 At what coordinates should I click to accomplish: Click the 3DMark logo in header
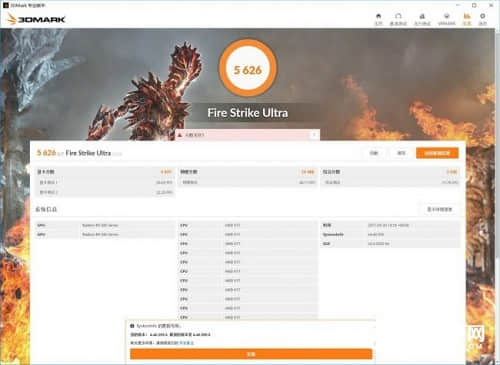coord(37,19)
